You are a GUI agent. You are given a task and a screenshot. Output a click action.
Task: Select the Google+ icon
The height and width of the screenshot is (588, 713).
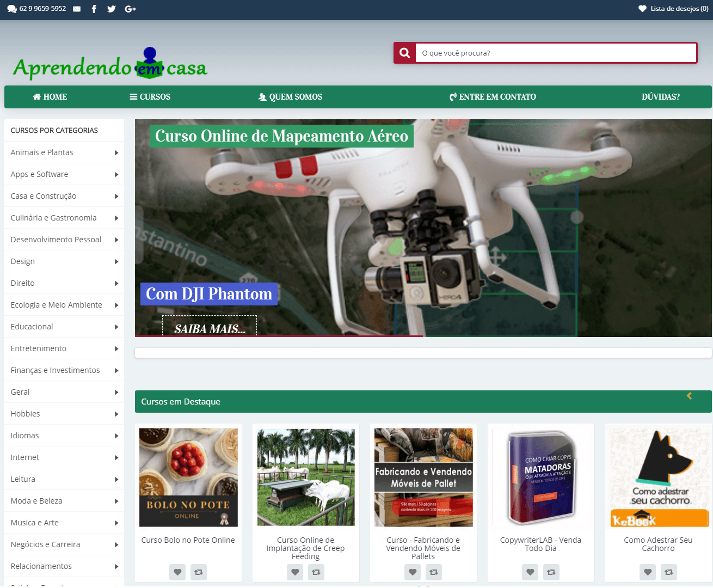pyautogui.click(x=130, y=9)
